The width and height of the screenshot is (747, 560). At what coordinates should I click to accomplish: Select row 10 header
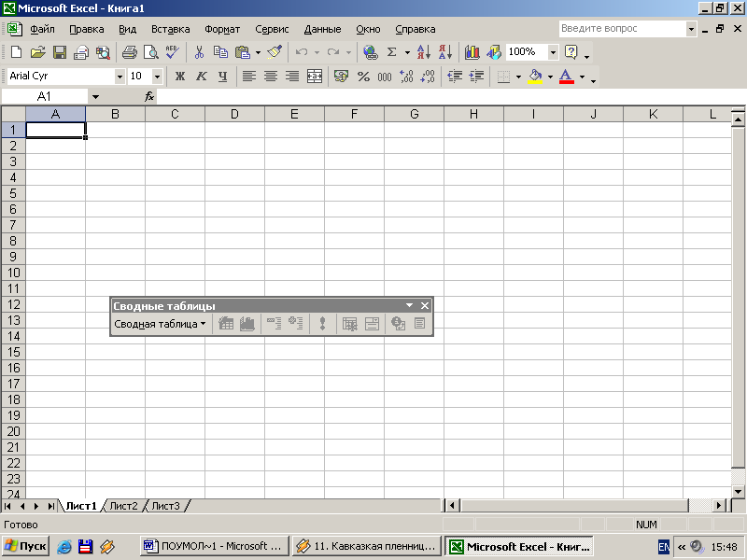13,273
